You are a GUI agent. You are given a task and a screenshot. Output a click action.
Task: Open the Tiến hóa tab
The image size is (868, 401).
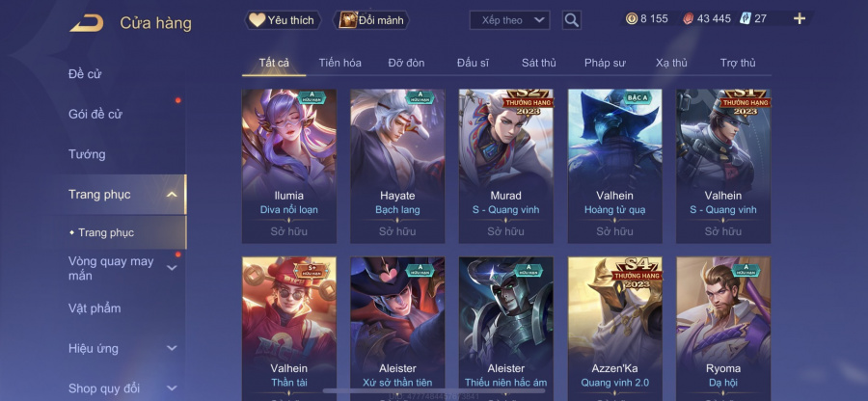click(339, 63)
